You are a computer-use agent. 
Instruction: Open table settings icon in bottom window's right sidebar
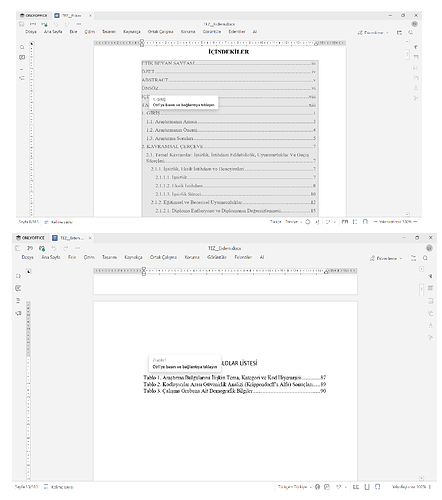(430, 288)
